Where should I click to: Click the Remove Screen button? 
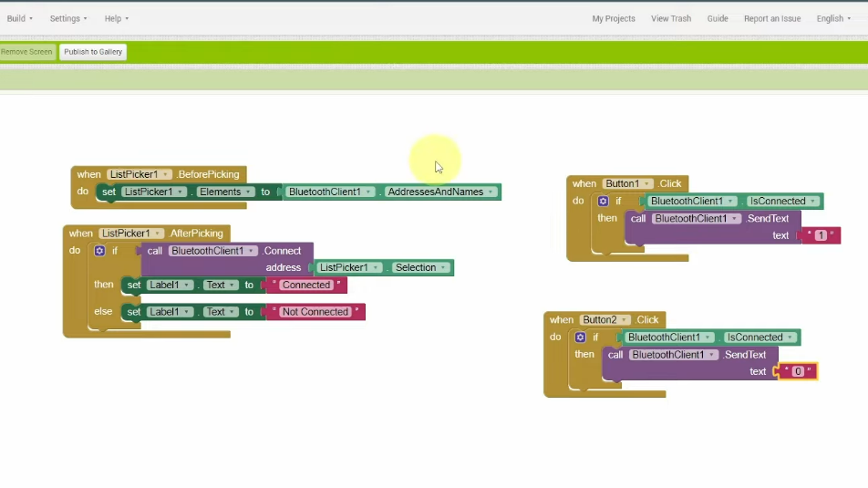27,52
